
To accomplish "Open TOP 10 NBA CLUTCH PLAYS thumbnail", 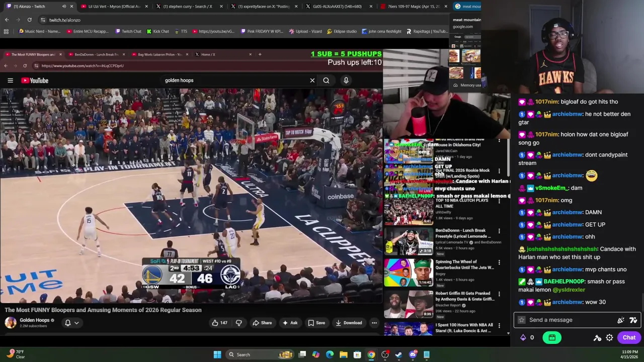I will point(409,211).
